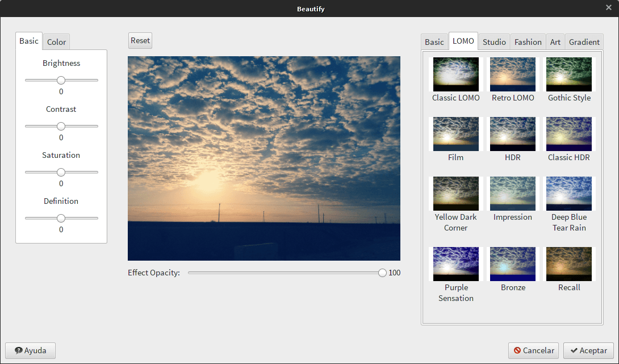
Task: Apply the Classic LOMO effect thumbnail
Action: click(x=455, y=74)
